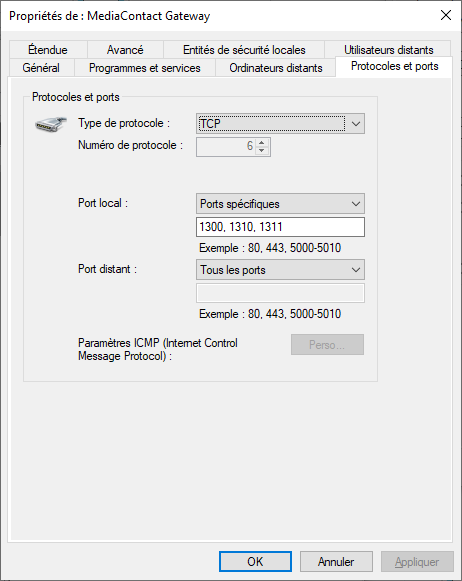Open Programmes et services tab
The height and width of the screenshot is (581, 462).
[145, 68]
